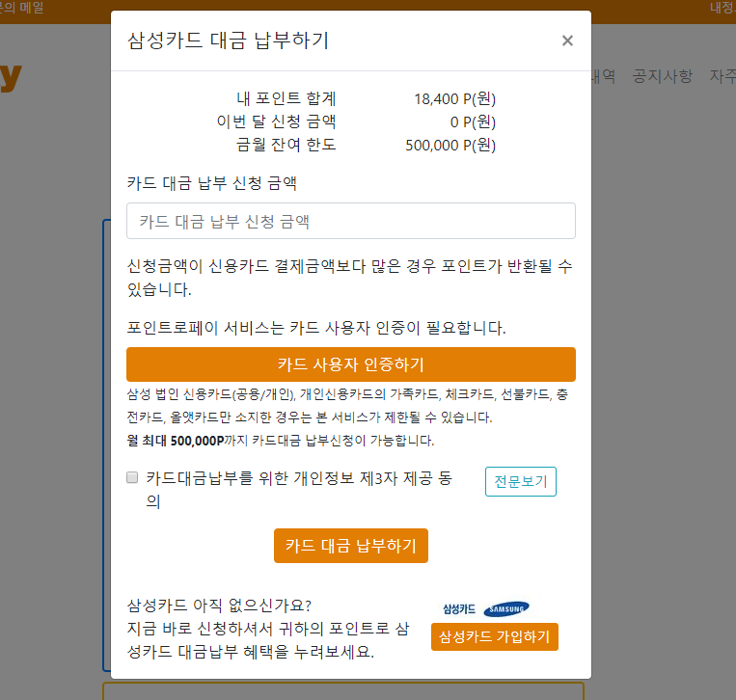Click the 카드 사용자 인증하기 button

(350, 364)
